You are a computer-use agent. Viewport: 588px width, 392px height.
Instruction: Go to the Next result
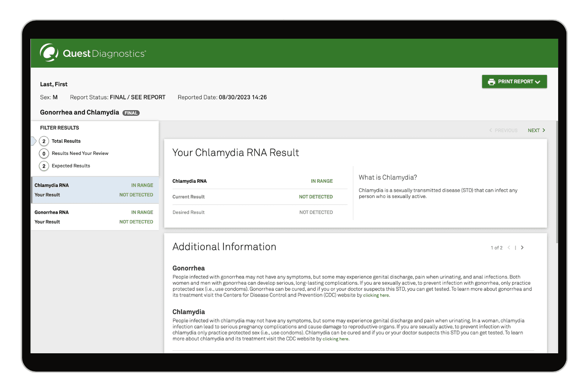533,130
